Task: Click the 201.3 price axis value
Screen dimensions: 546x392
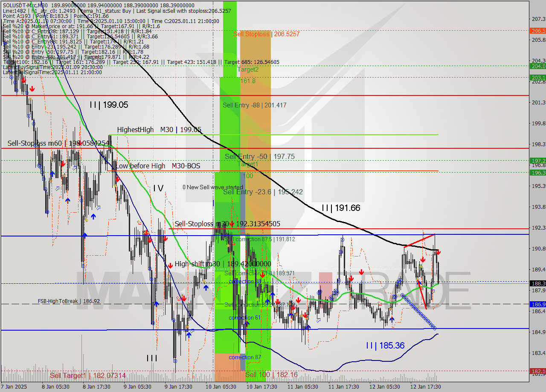Action: (539, 102)
